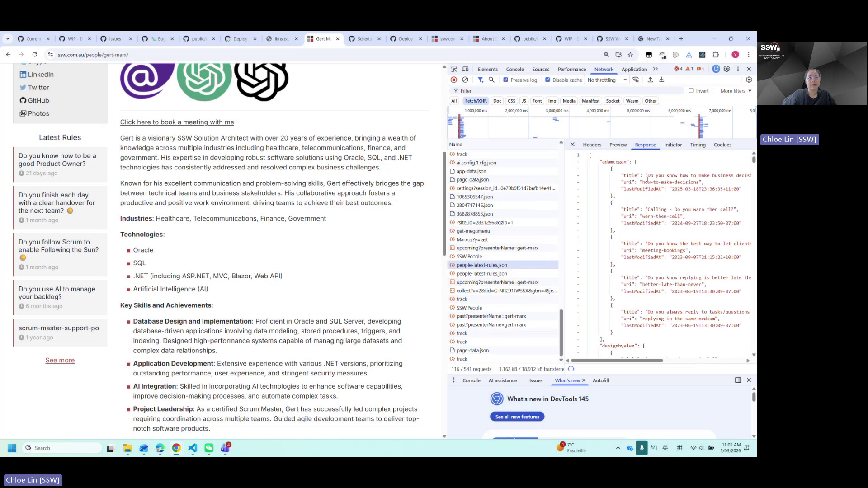Open the See more rules link
Image resolution: width=868 pixels, height=488 pixels.
[60, 360]
